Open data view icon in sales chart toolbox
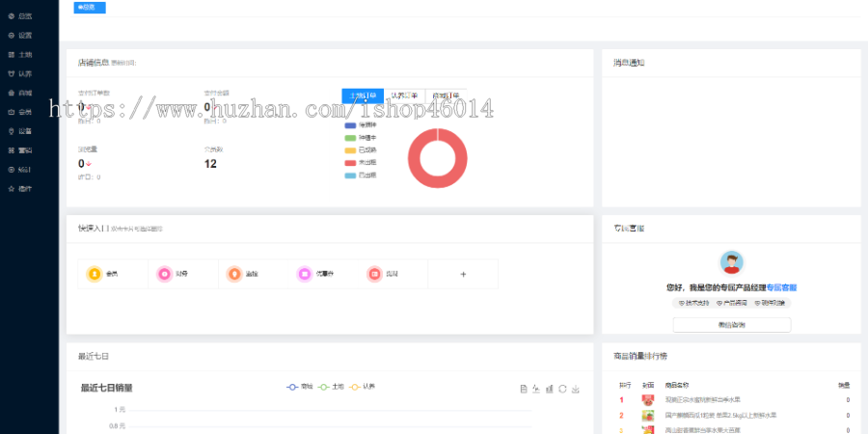The width and height of the screenshot is (868, 434). click(x=524, y=390)
